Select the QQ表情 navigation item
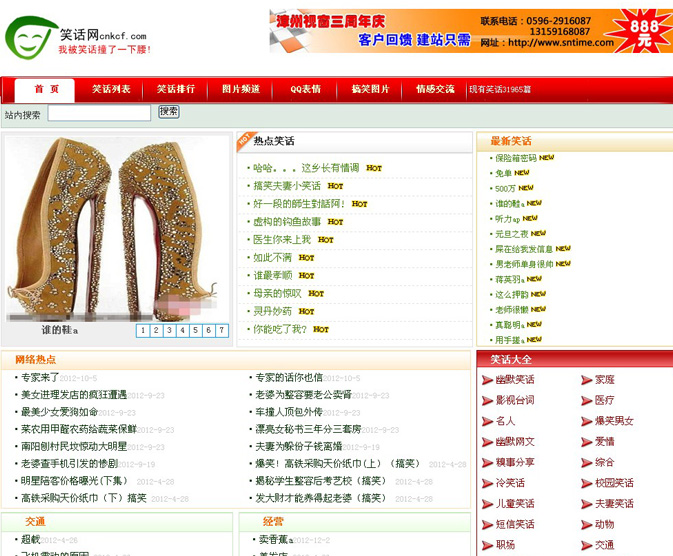Image resolution: width=673 pixels, height=556 pixels. [305, 89]
